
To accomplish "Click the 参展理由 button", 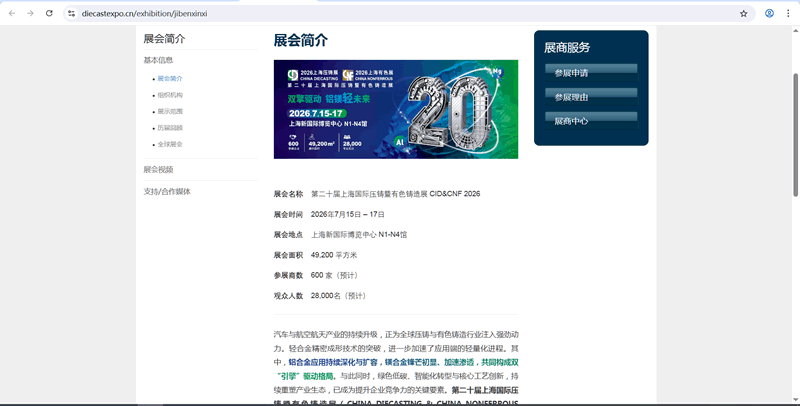I will tap(590, 96).
